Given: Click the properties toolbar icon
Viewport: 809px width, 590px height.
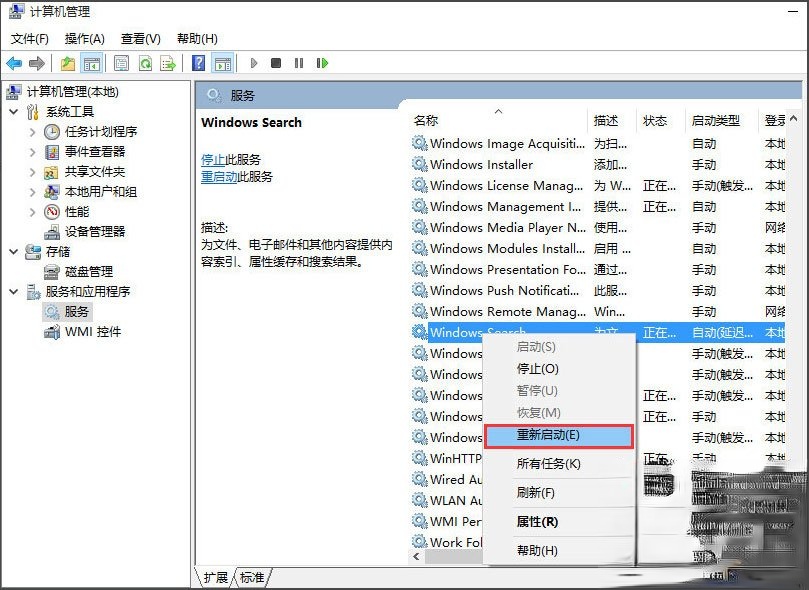Looking at the screenshot, I should tap(120, 62).
